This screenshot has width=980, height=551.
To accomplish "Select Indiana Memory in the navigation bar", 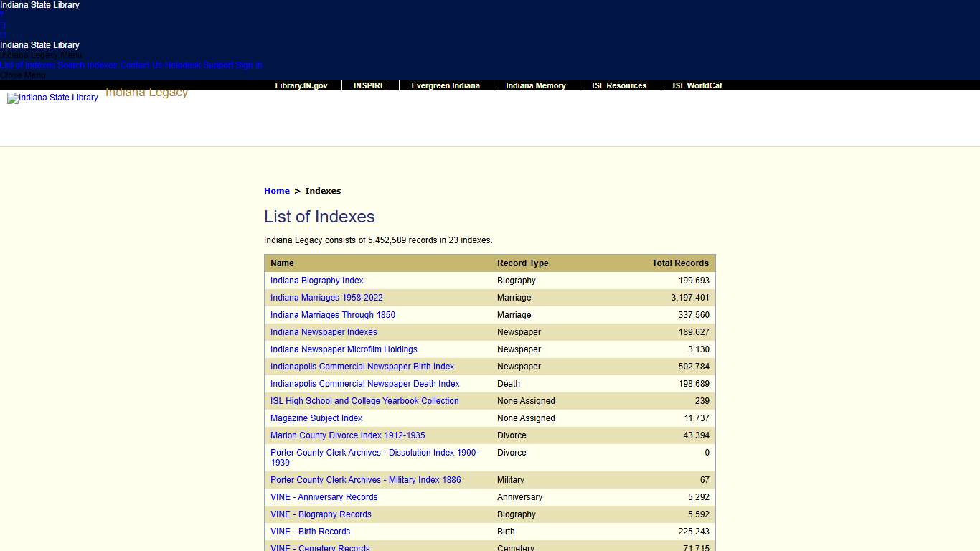I will click(x=536, y=85).
